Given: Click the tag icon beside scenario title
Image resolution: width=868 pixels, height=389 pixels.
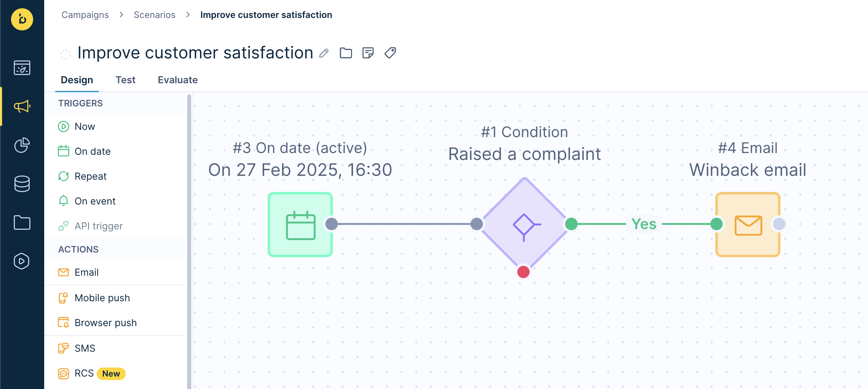Looking at the screenshot, I should [390, 53].
